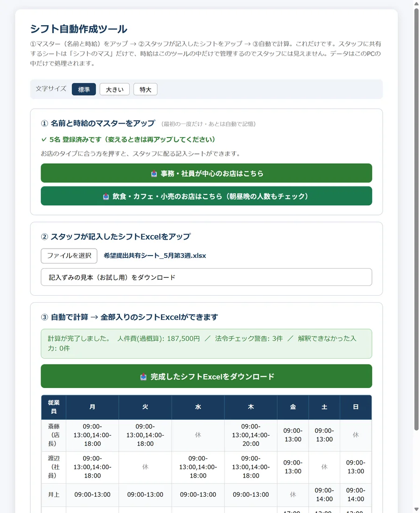This screenshot has width=420, height=513.
Task: Click the 計算が完了しました status message
Action: tap(206, 344)
